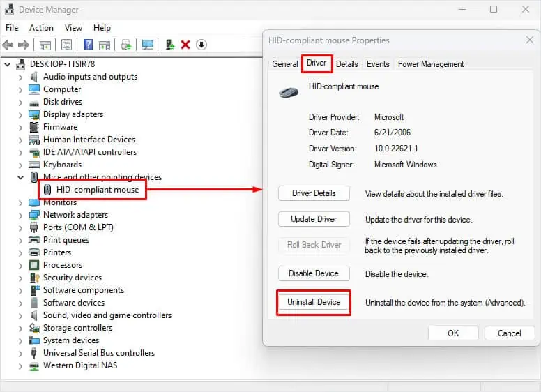Click the Disable Device button
The height and width of the screenshot is (392, 541).
pos(314,273)
